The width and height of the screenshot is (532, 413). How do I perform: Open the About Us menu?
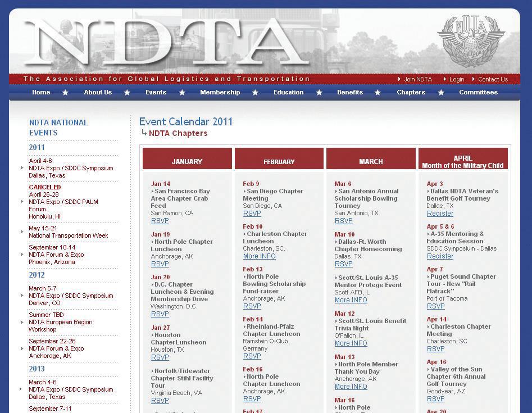click(98, 92)
